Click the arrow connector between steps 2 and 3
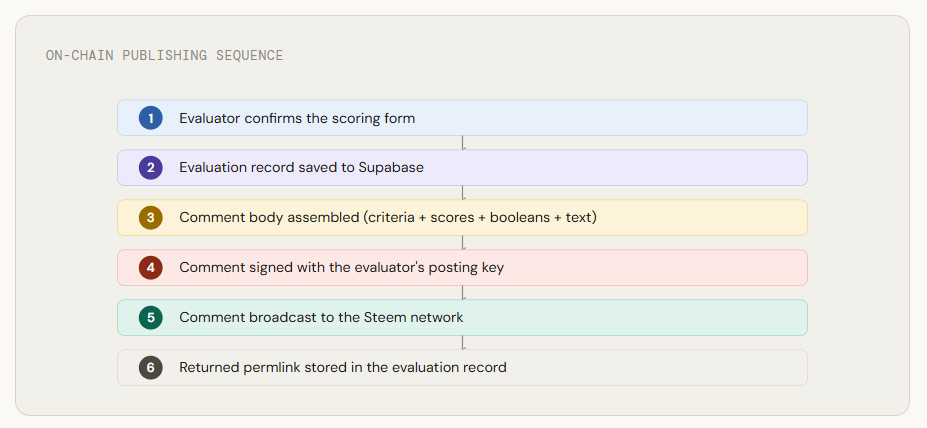This screenshot has height=428, width=927. (x=462, y=193)
